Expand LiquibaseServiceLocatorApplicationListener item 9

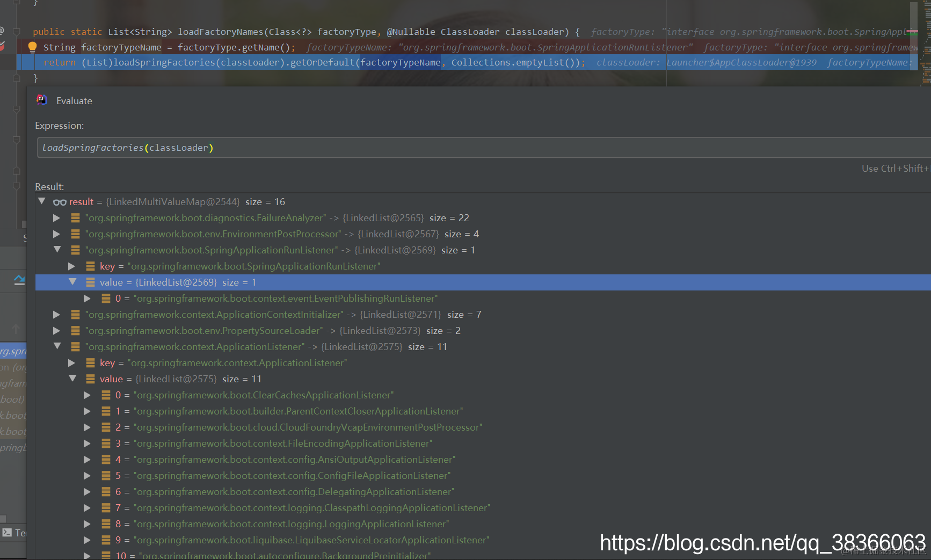[x=87, y=540]
